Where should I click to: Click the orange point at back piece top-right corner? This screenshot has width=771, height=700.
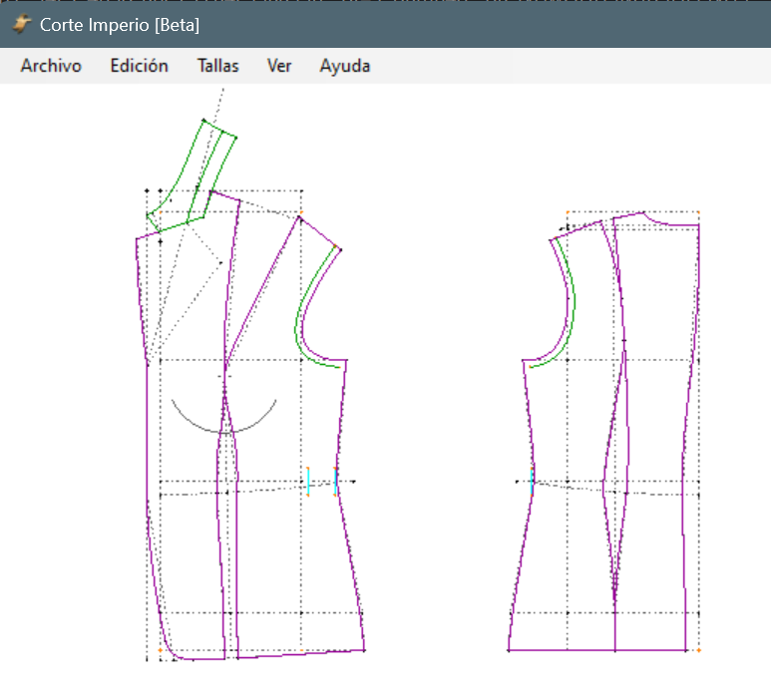(698, 212)
